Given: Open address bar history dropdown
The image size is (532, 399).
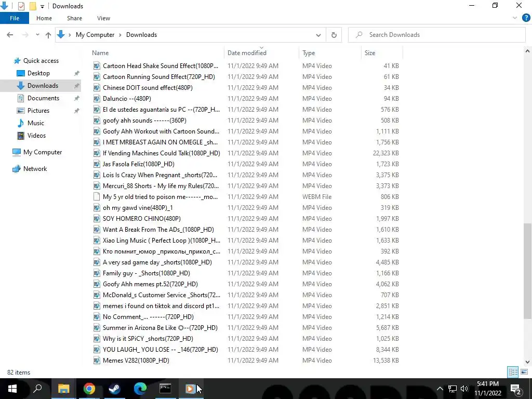Looking at the screenshot, I should (x=318, y=35).
